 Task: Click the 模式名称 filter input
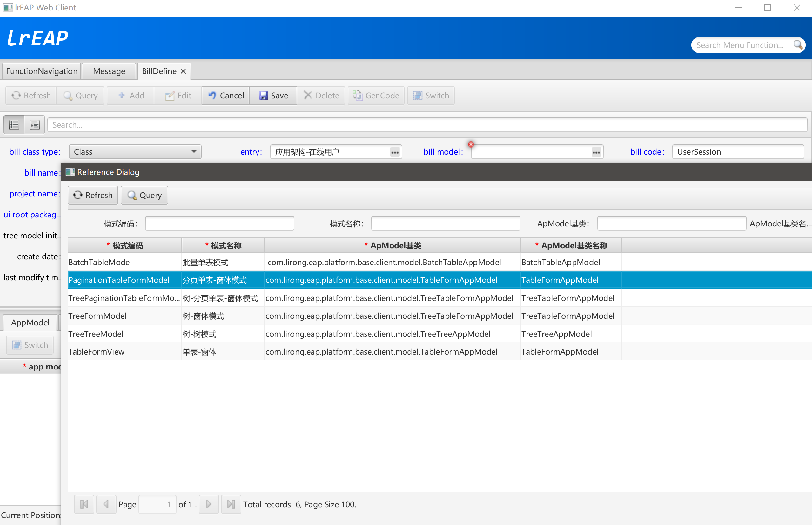[x=446, y=223]
